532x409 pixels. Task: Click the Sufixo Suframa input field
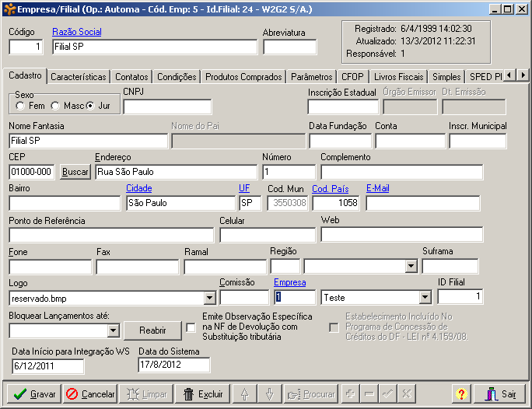click(x=450, y=266)
